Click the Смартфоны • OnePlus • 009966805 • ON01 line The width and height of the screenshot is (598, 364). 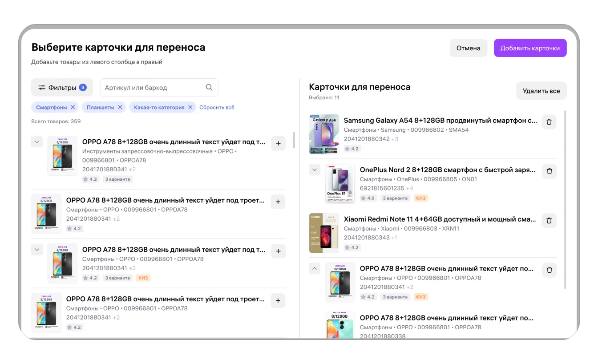pyautogui.click(x=418, y=179)
